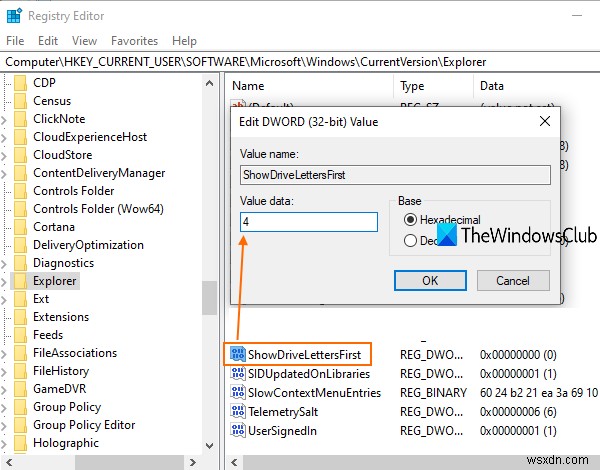Image resolution: width=600 pixels, height=470 pixels.
Task: Expand the Group Policy key
Action: click(x=4, y=407)
